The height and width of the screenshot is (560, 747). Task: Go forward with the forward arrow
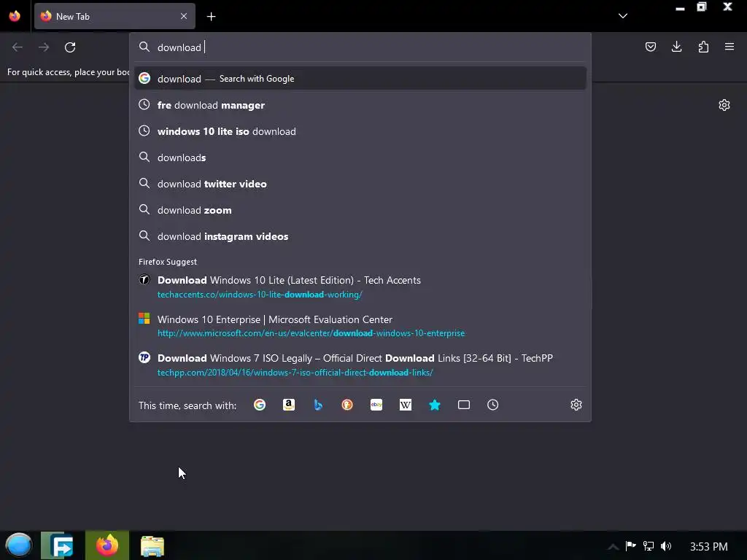click(44, 47)
